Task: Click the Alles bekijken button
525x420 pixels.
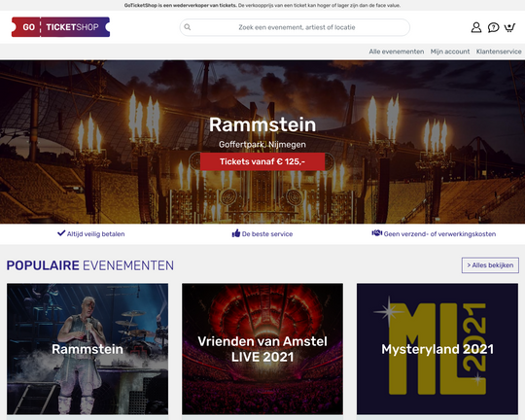Action: pyautogui.click(x=490, y=265)
